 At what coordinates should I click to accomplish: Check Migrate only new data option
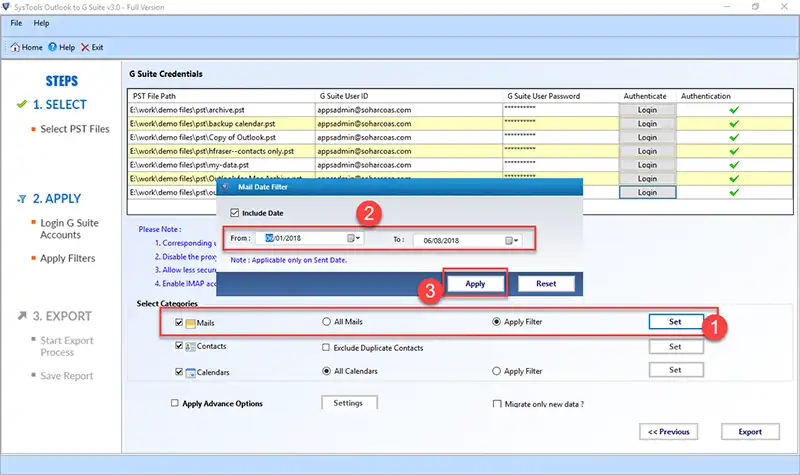(x=497, y=404)
